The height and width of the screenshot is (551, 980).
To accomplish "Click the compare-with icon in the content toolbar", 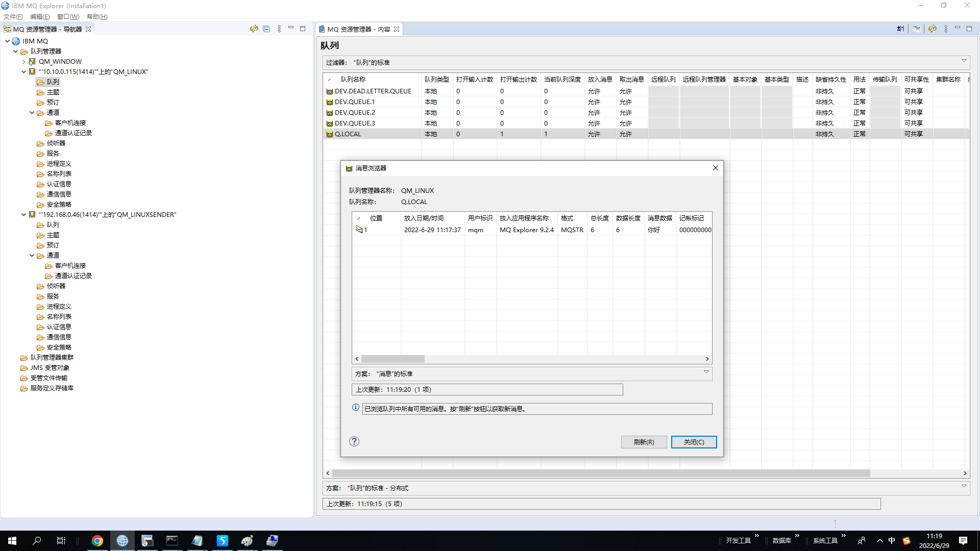I will [917, 29].
